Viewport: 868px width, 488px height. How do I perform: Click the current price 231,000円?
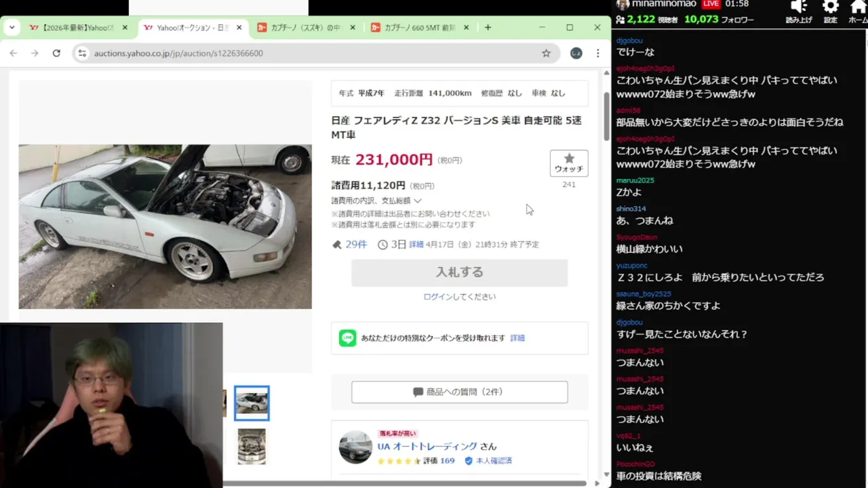pos(394,160)
